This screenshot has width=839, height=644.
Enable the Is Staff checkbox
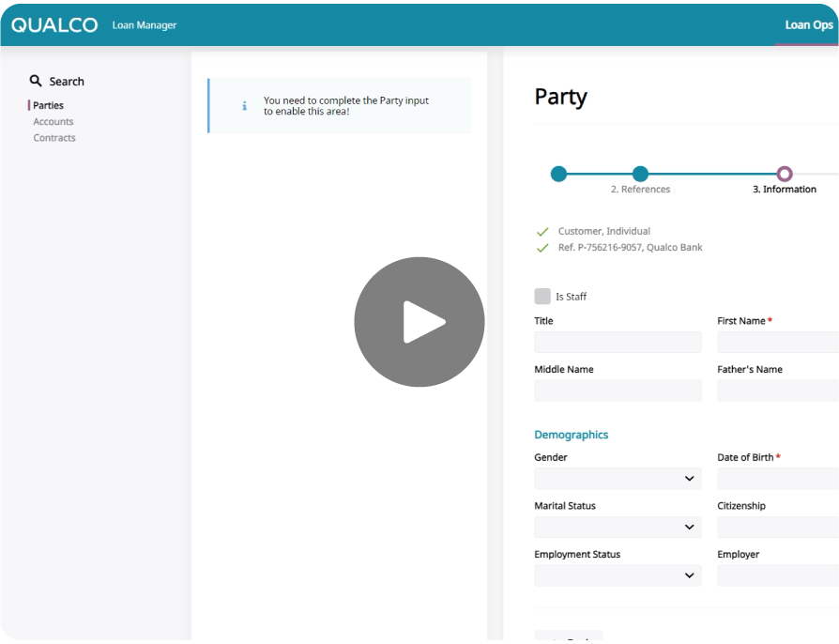tap(542, 295)
